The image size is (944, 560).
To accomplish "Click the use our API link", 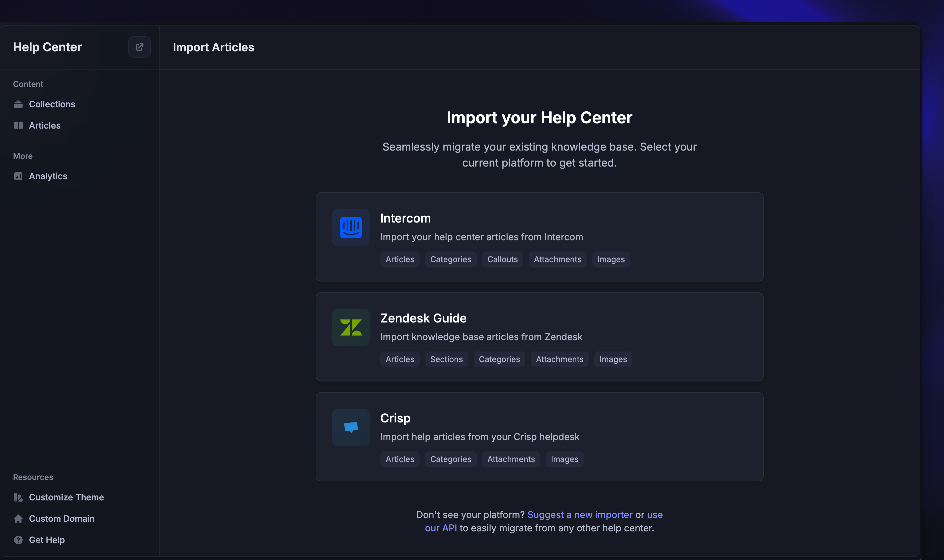I will tap(441, 528).
